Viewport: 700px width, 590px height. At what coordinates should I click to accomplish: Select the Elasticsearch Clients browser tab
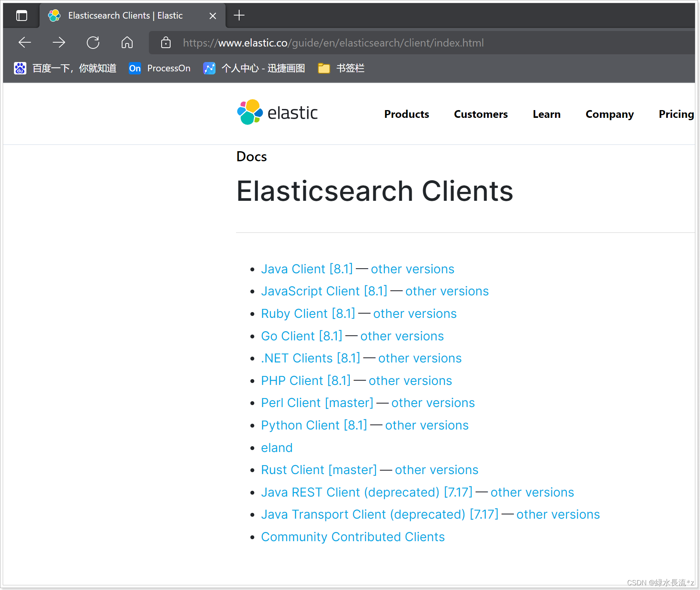pos(133,16)
